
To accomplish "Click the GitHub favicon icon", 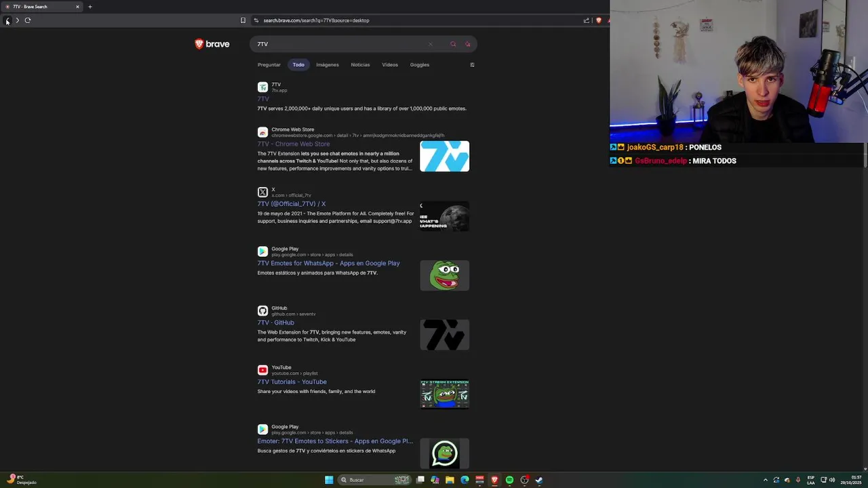I will click(x=262, y=310).
